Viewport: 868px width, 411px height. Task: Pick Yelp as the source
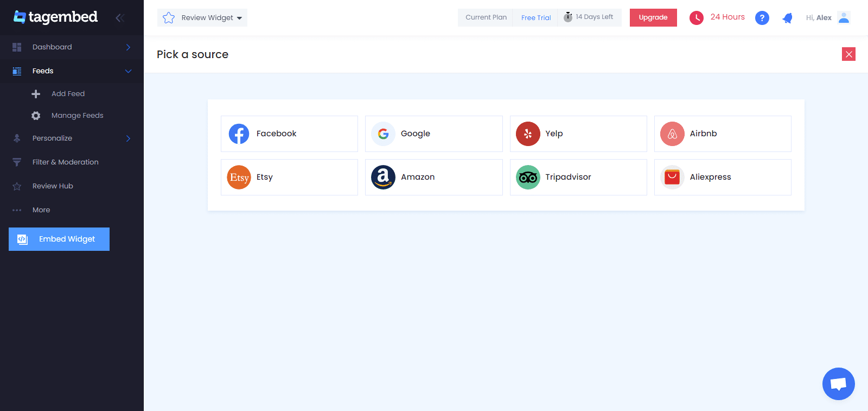pos(578,134)
